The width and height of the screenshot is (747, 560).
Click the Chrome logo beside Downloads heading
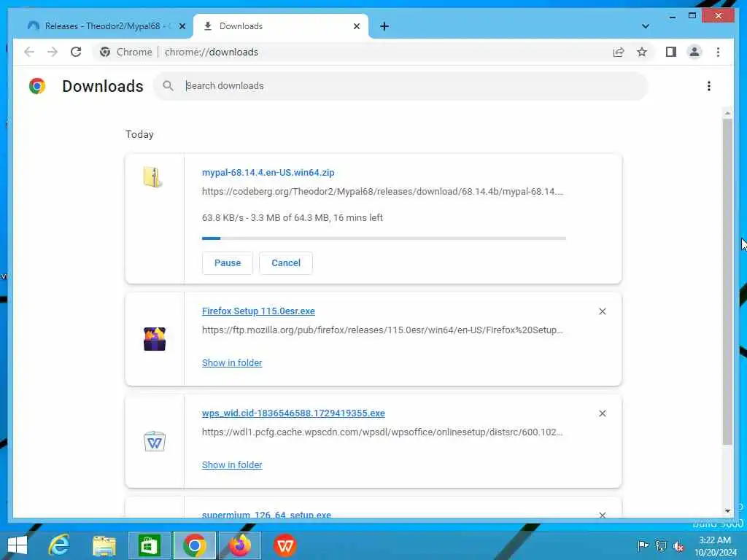(x=36, y=86)
